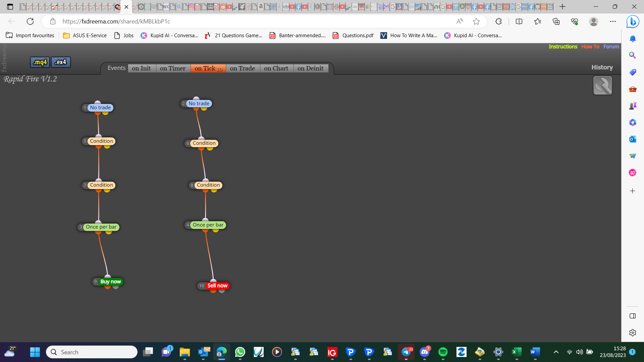Switch to the on Init tab
Image resolution: width=644 pixels, height=362 pixels.
(141, 68)
